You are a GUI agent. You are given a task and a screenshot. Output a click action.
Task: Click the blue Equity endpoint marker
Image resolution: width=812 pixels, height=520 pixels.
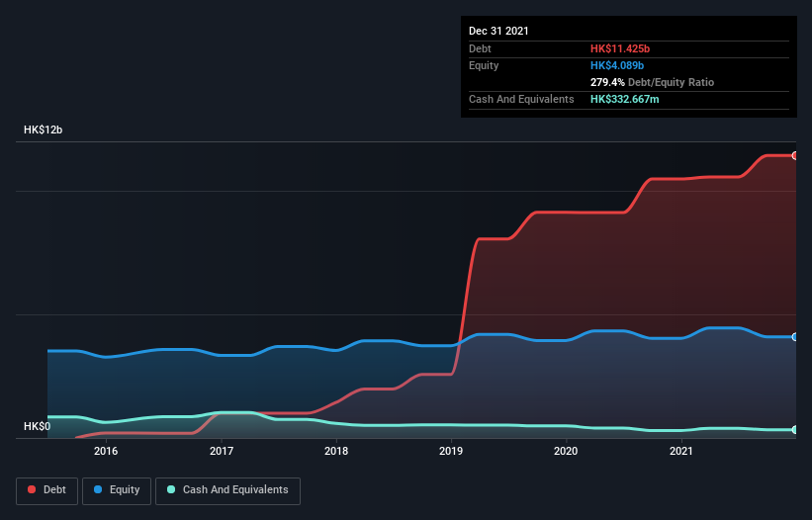795,337
